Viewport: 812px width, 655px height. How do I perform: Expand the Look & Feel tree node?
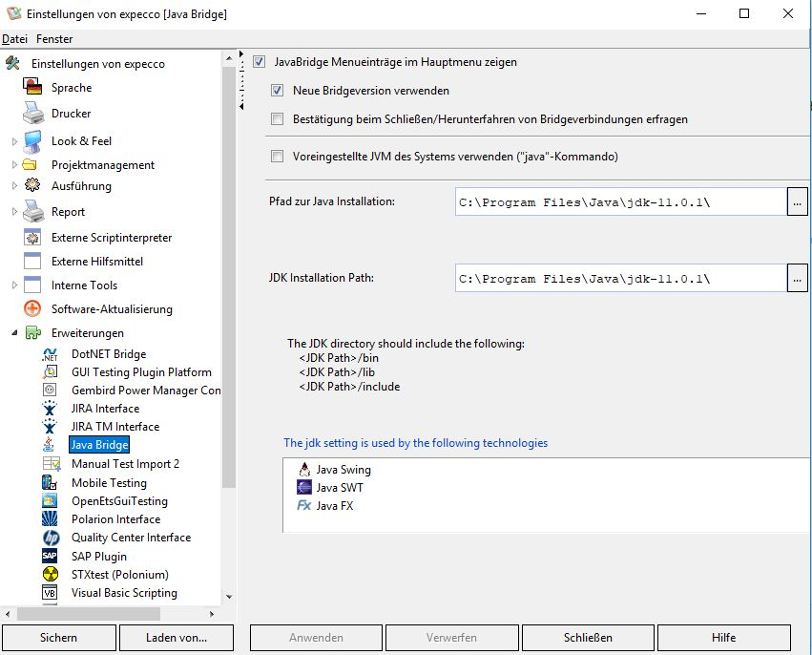[14, 141]
